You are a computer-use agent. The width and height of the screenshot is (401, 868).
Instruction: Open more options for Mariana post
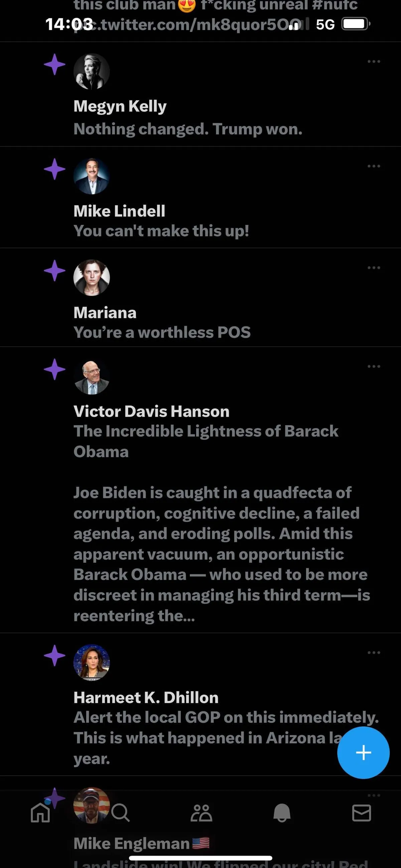pyautogui.click(x=374, y=268)
